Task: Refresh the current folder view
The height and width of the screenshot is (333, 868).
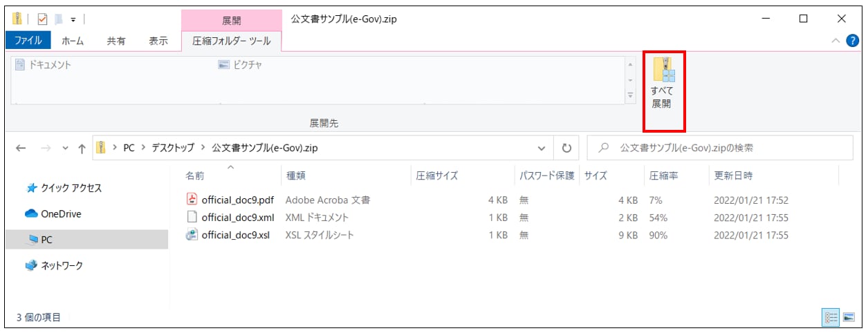Action: point(566,148)
